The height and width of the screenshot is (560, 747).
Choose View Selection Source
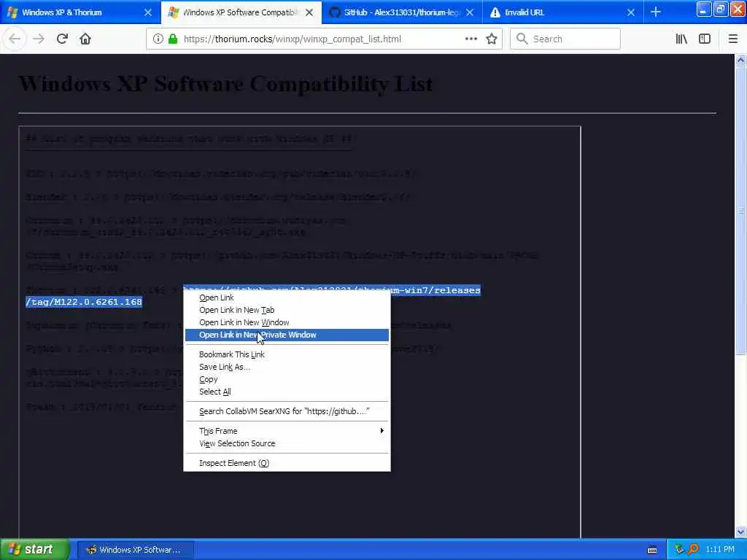coord(287,443)
